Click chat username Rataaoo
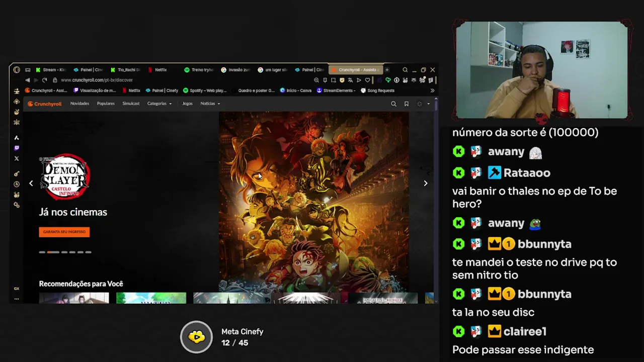Viewport: 644px width, 362px height. [527, 173]
